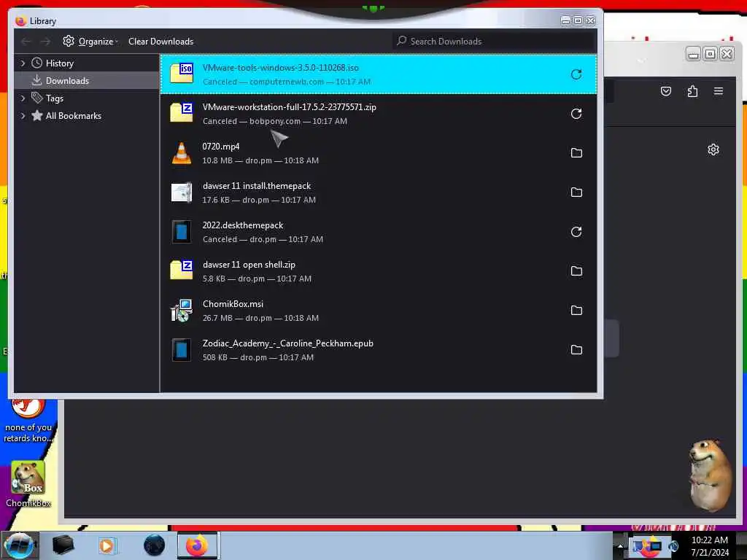This screenshot has height=560, width=747.
Task: Retry VMware-tools-windows iso download
Action: point(576,74)
